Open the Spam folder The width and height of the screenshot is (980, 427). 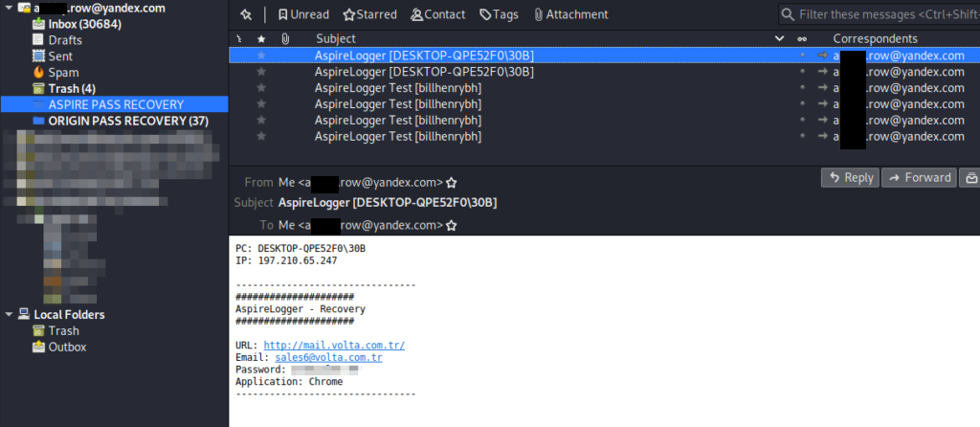point(63,73)
